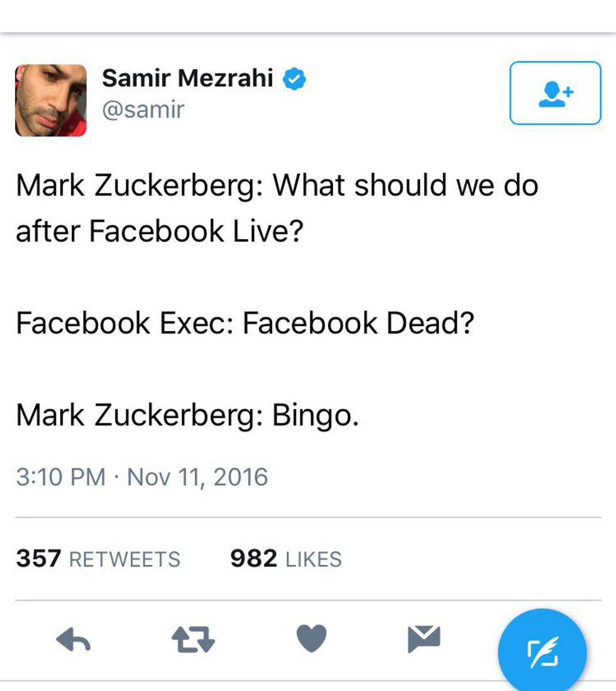
Task: Tap the LIKES label
Action: pos(313,559)
